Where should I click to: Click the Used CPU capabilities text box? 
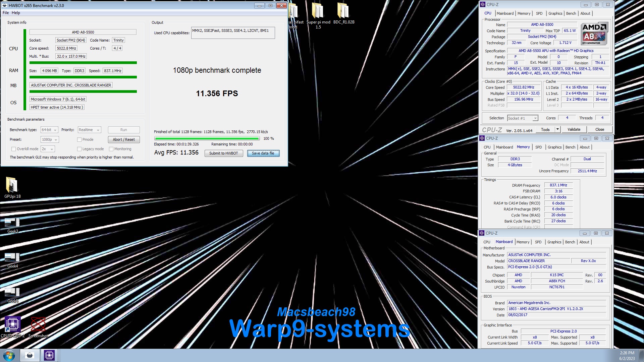[x=233, y=33]
